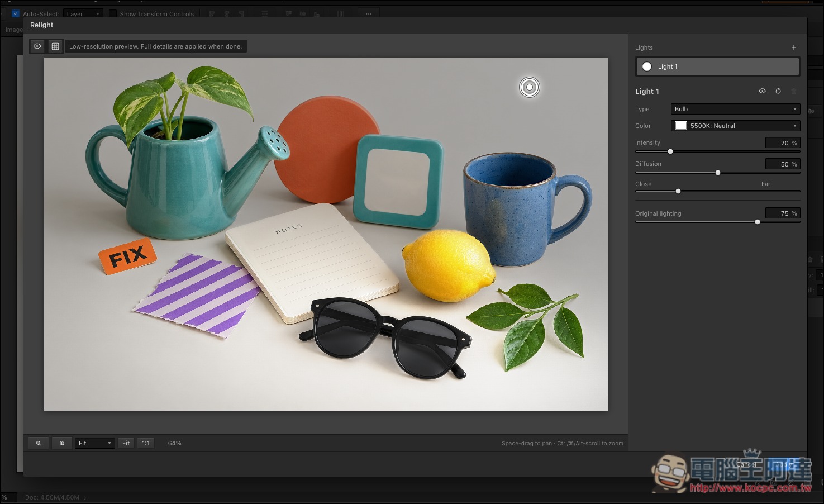824x504 pixels.
Task: Hide Light 1 using its eye icon
Action: point(762,91)
